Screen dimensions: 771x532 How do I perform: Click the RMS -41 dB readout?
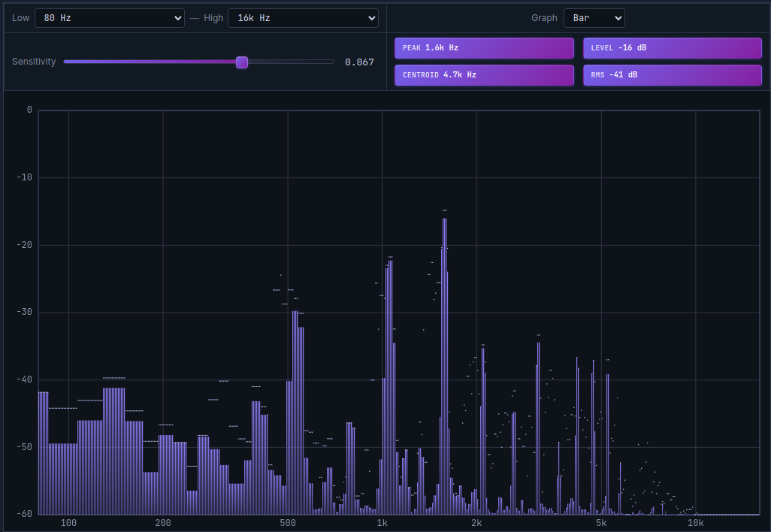coord(672,75)
